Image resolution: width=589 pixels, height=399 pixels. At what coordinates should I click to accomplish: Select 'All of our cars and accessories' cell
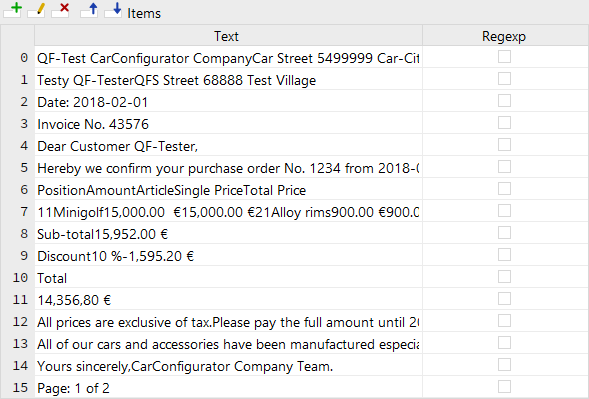(x=228, y=344)
